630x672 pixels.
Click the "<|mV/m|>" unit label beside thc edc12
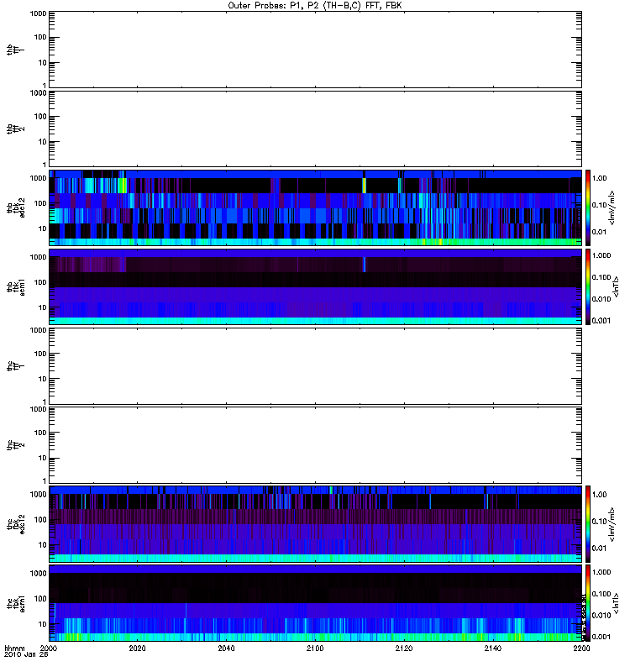point(612,523)
